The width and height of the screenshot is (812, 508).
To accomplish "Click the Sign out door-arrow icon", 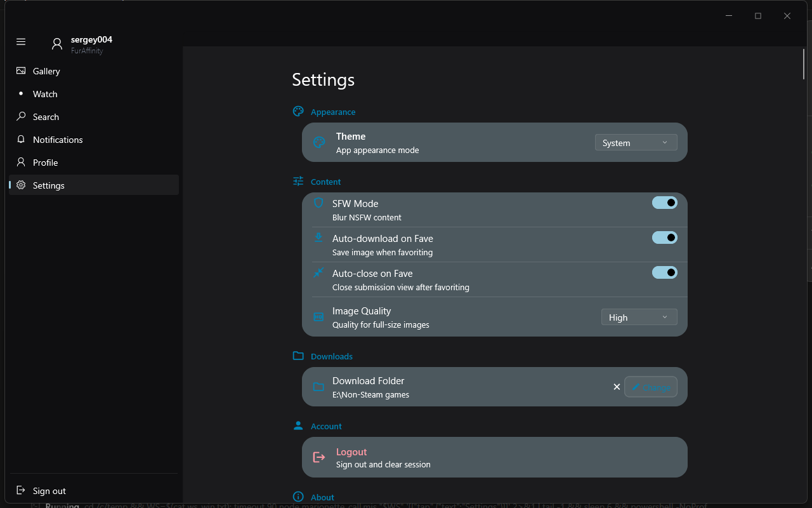I will (x=21, y=490).
